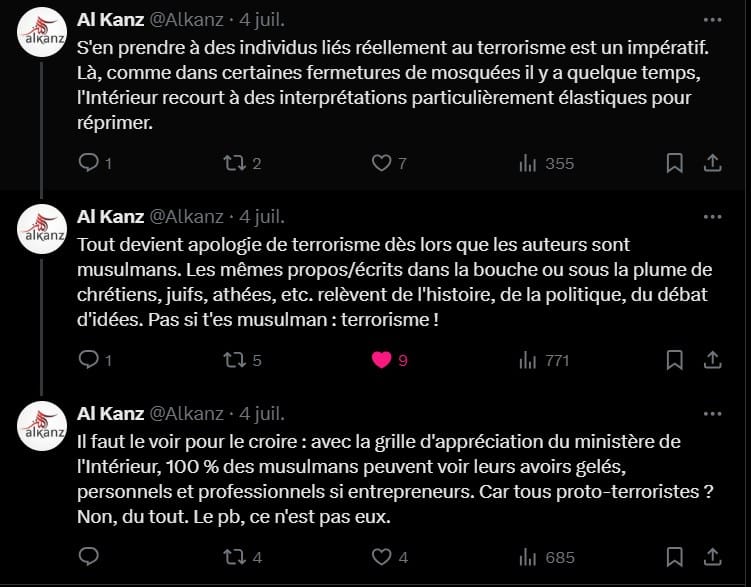Share the third tweet

pos(713,557)
